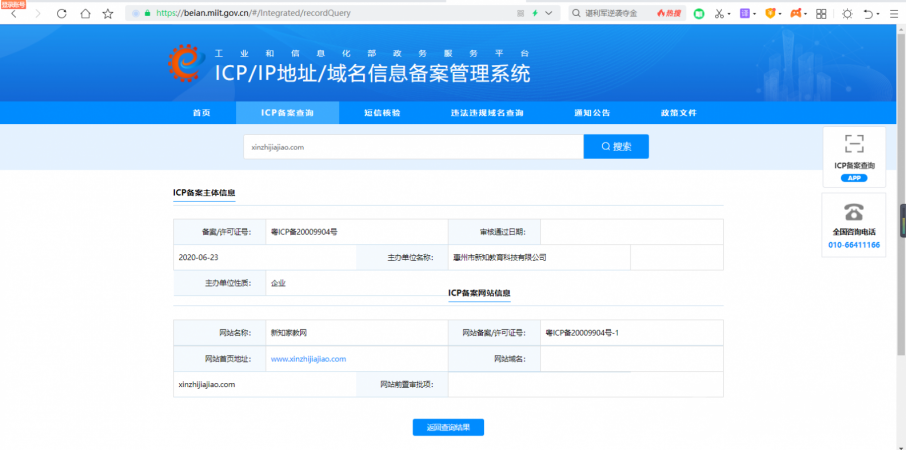Click the 粤ICP备20009904号 license number cell
Image resolution: width=906 pixels, height=450 pixels.
tap(357, 232)
